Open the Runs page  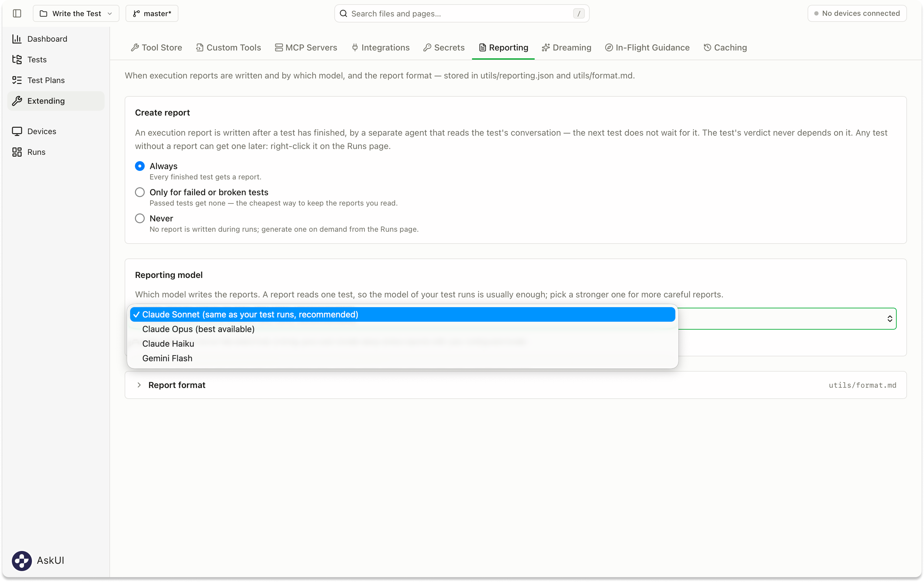[56, 152]
